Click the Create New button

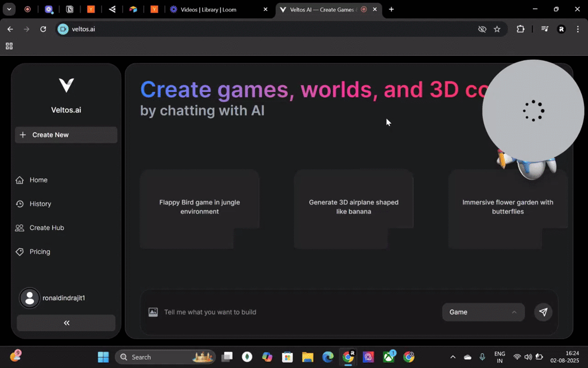pos(65,135)
